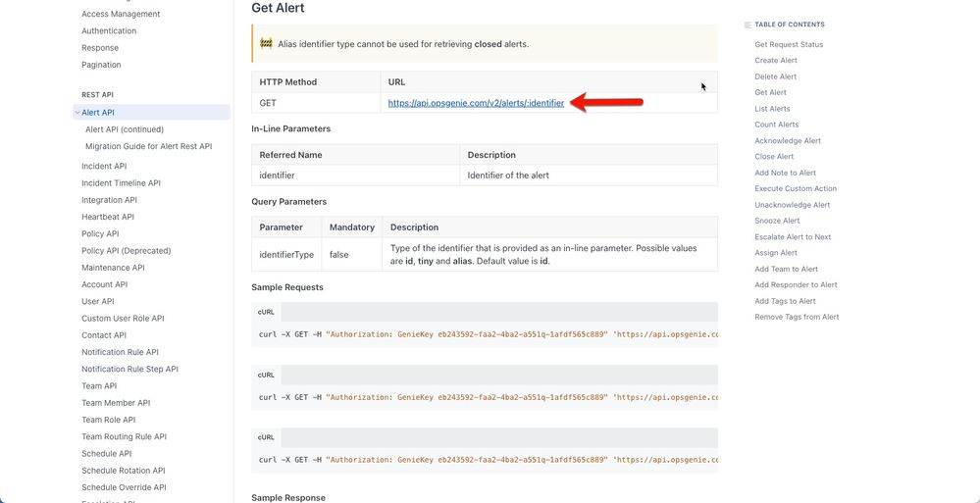
Task: Jump to Assign Alert section
Action: (x=776, y=253)
